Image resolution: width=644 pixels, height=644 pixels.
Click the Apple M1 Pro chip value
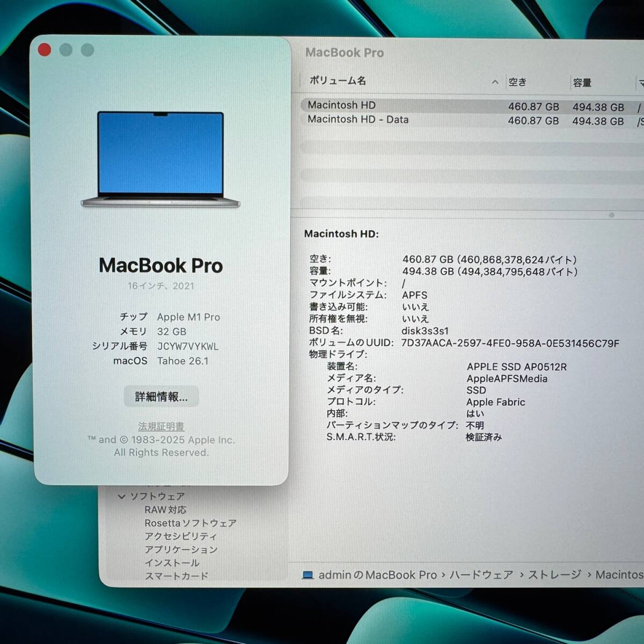click(x=188, y=317)
